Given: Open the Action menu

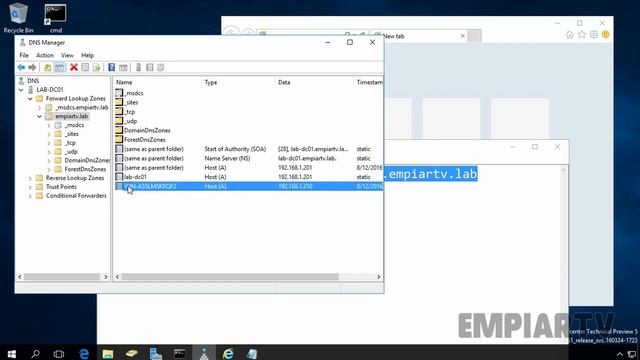Looking at the screenshot, I should click(x=44, y=55).
